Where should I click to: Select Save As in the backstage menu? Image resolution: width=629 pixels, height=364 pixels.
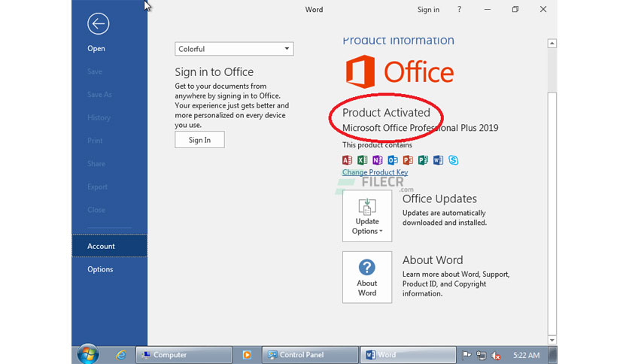point(99,95)
